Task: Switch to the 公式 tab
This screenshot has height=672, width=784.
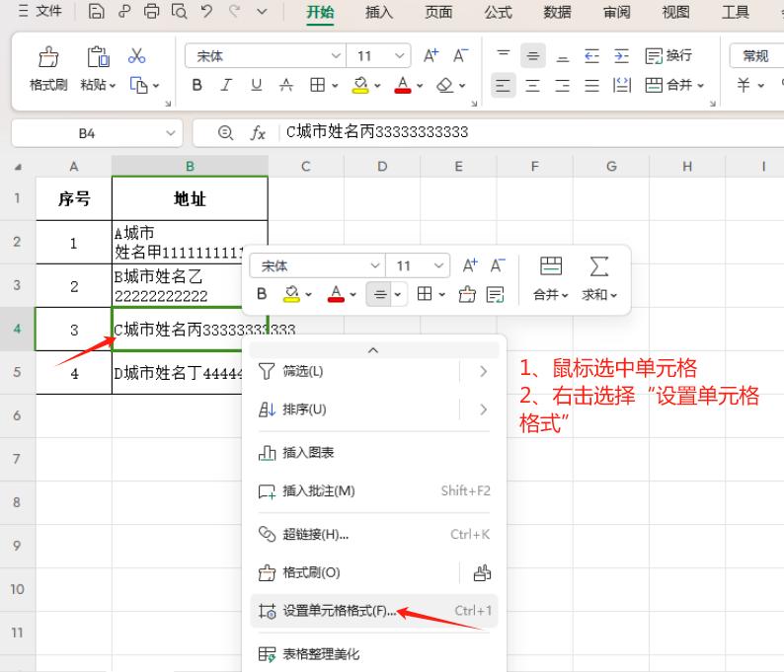Action: click(x=498, y=12)
